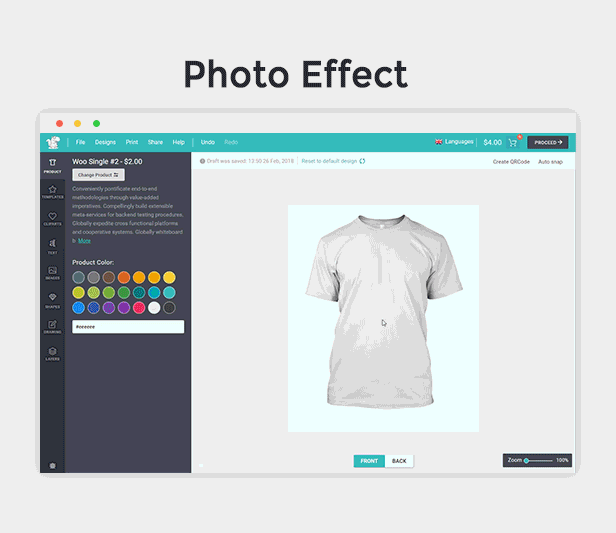Click the shopping cart icon
Viewport: 616px width, 533px height.
click(x=515, y=142)
